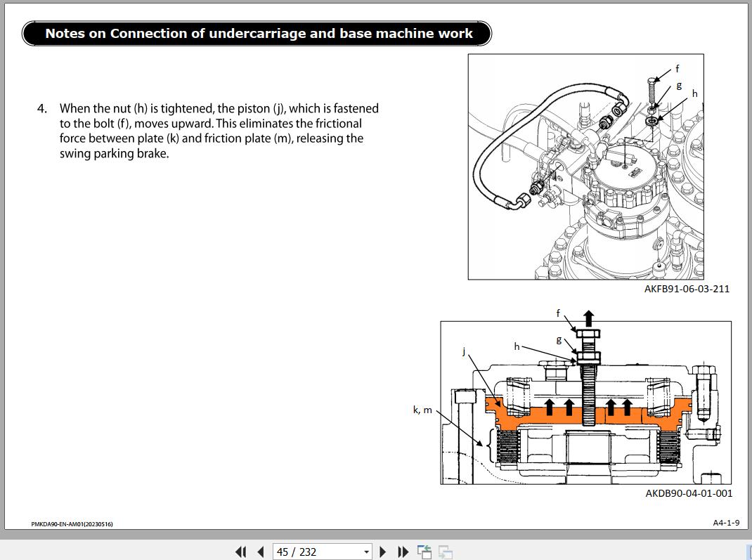Jump to the last page
The width and height of the screenshot is (752, 560).
(403, 552)
